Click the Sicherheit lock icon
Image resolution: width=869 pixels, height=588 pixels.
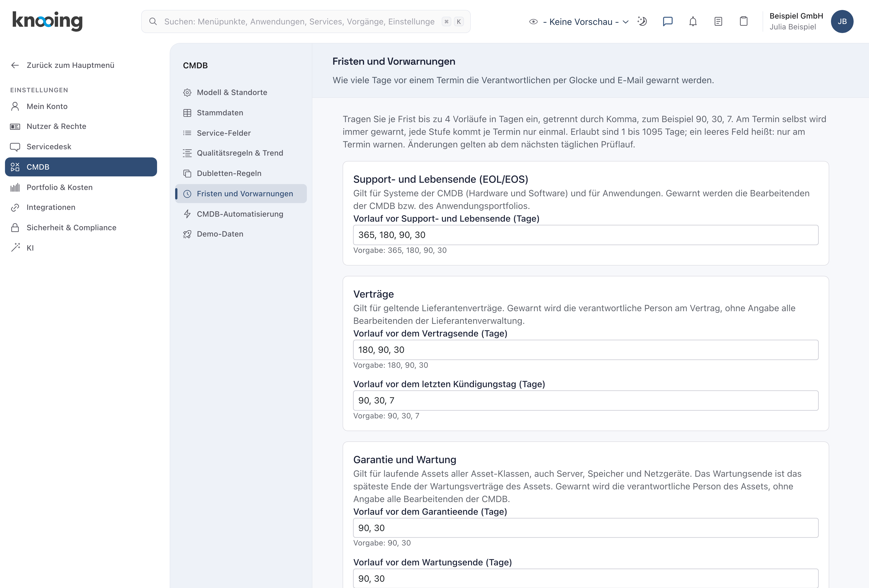[x=15, y=228]
